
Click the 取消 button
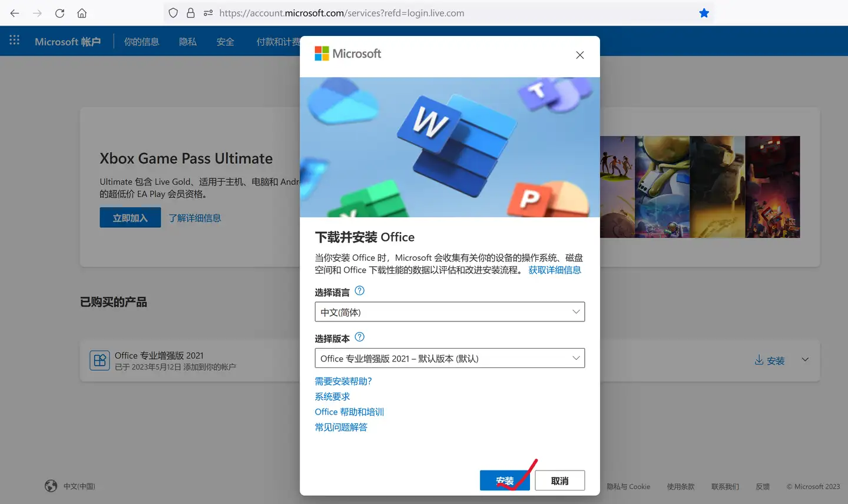point(560,480)
